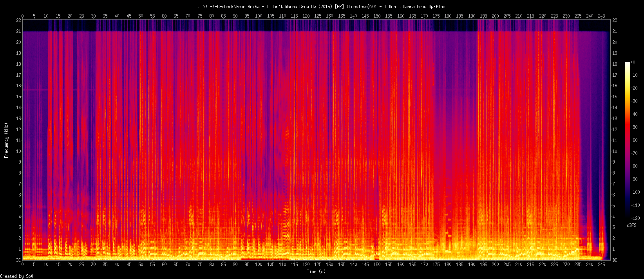Click "22" on the left frequency axis
This screenshot has width=644, height=279.
point(18,20)
